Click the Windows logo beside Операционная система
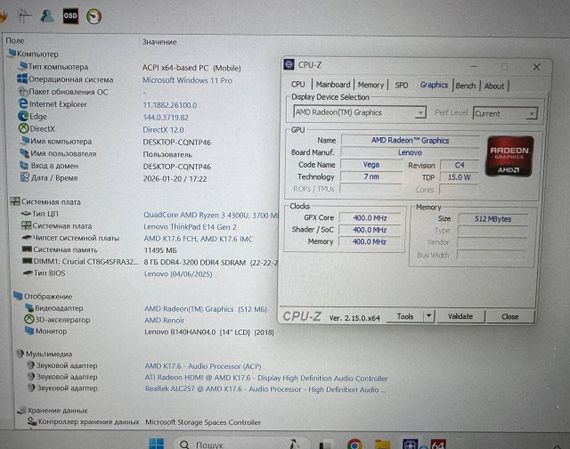 [x=22, y=79]
